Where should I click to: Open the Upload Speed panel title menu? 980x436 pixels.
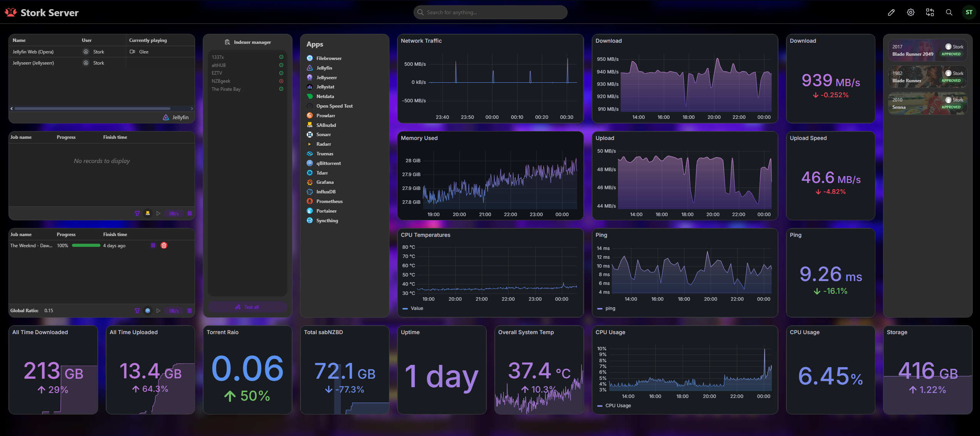[x=808, y=138]
